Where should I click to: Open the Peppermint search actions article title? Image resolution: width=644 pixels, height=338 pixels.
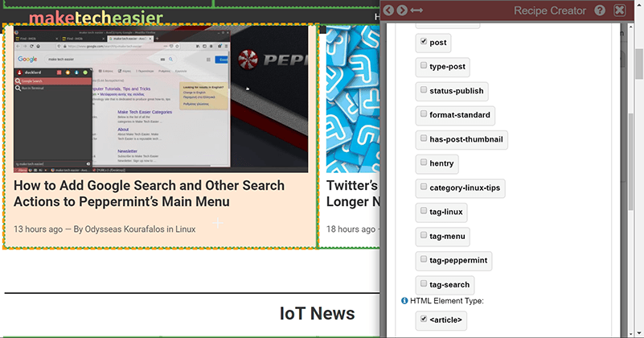149,194
